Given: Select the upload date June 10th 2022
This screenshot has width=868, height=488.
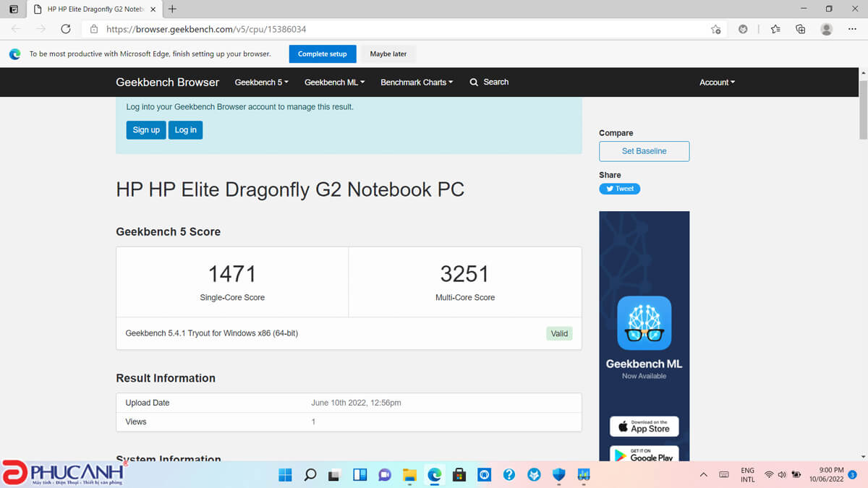Looking at the screenshot, I should (357, 403).
